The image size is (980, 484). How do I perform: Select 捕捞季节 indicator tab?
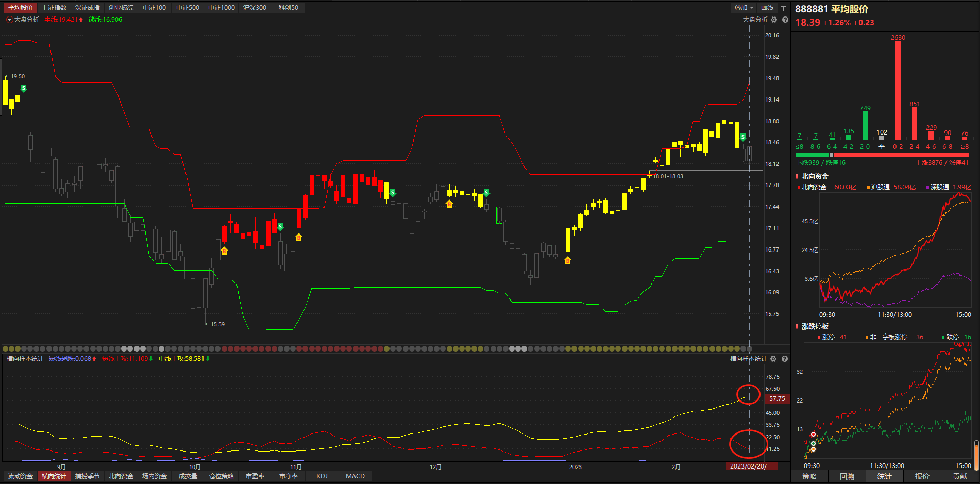[88, 476]
